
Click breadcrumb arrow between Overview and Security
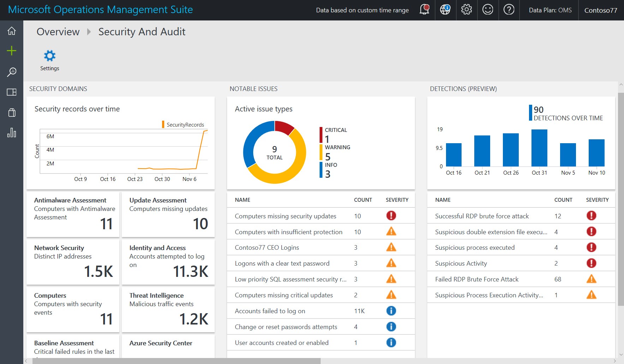pos(89,32)
